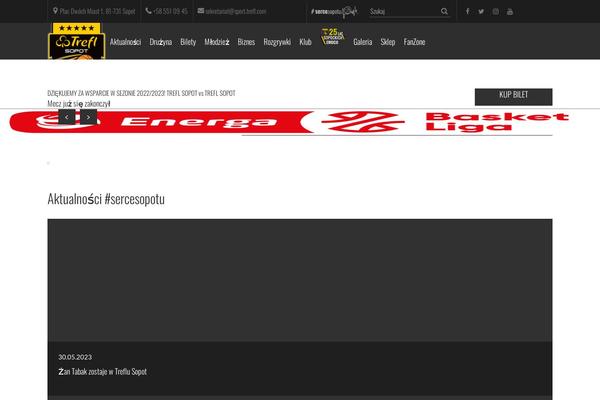
Task: Click the Aktualności #sercesopotu heading
Action: click(106, 199)
